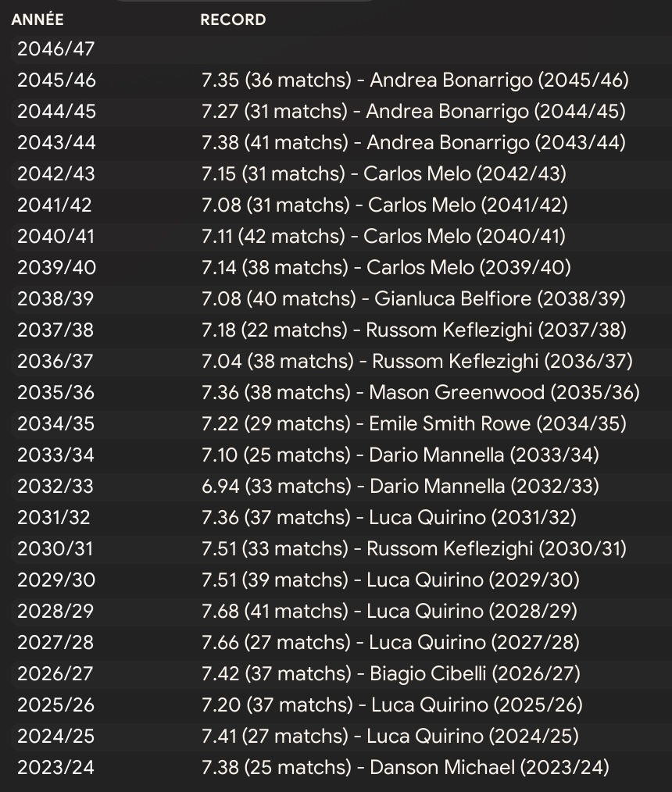Select the 2025/26 year cell
This screenshot has height=792, width=672.
pos(55,705)
